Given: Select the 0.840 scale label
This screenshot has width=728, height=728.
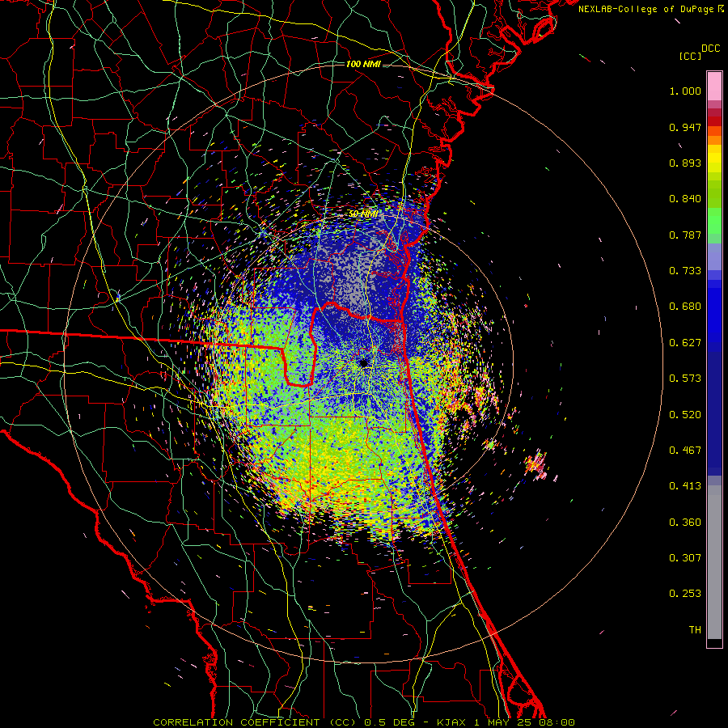Looking at the screenshot, I should 685,199.
